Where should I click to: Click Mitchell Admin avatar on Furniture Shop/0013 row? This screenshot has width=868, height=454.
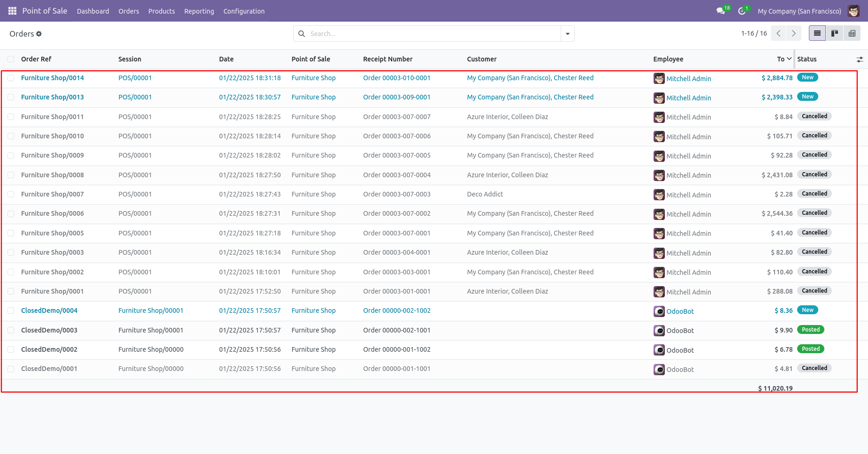[x=659, y=98]
